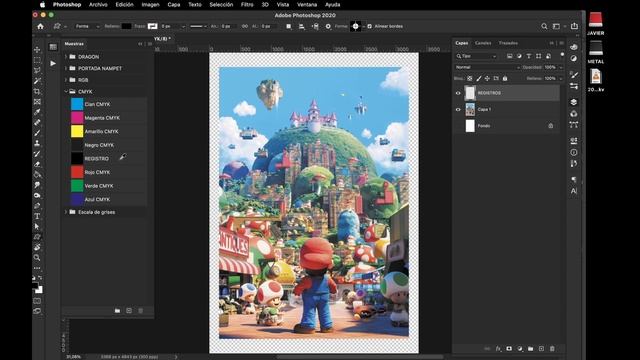Open the layer filter Tipo dropdown

point(476,56)
